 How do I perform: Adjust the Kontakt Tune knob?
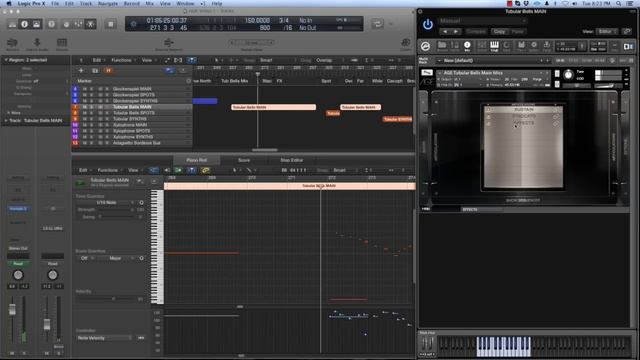pyautogui.click(x=568, y=75)
